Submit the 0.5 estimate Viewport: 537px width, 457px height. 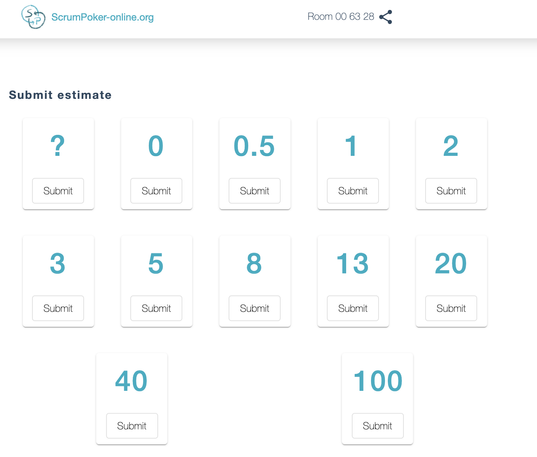(254, 191)
